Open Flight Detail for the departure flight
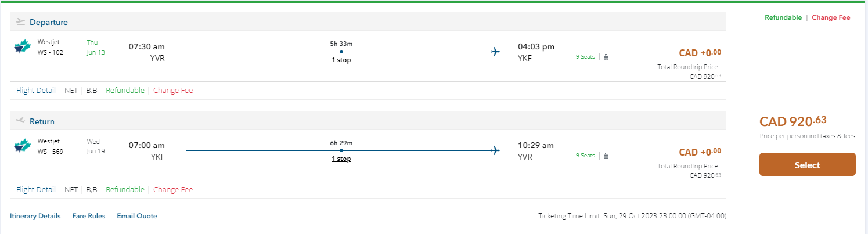This screenshot has width=868, height=234. 36,91
